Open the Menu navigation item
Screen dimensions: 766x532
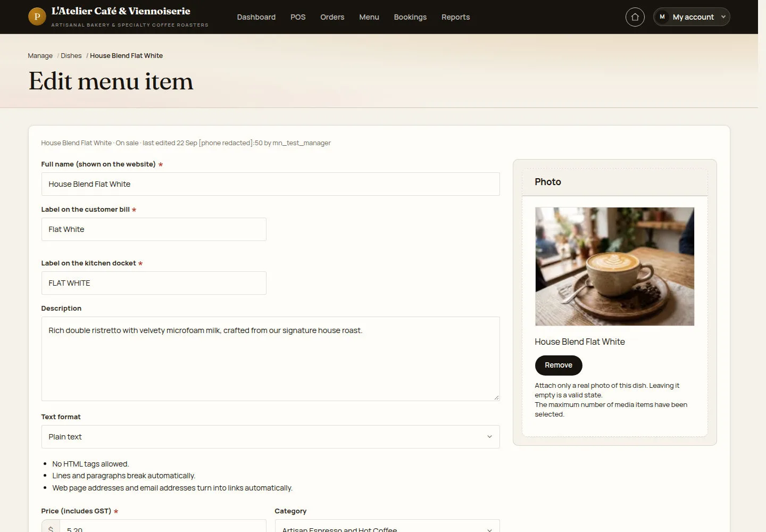coord(369,17)
